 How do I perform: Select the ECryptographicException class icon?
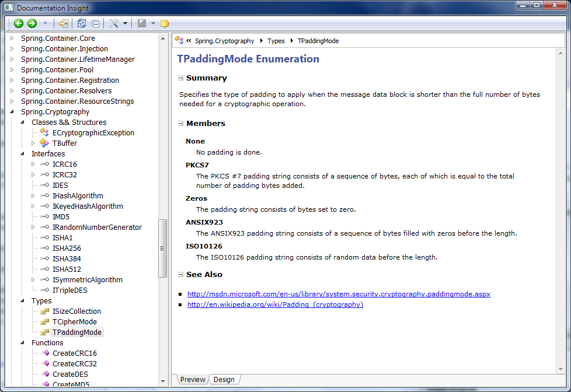pyautogui.click(x=44, y=132)
